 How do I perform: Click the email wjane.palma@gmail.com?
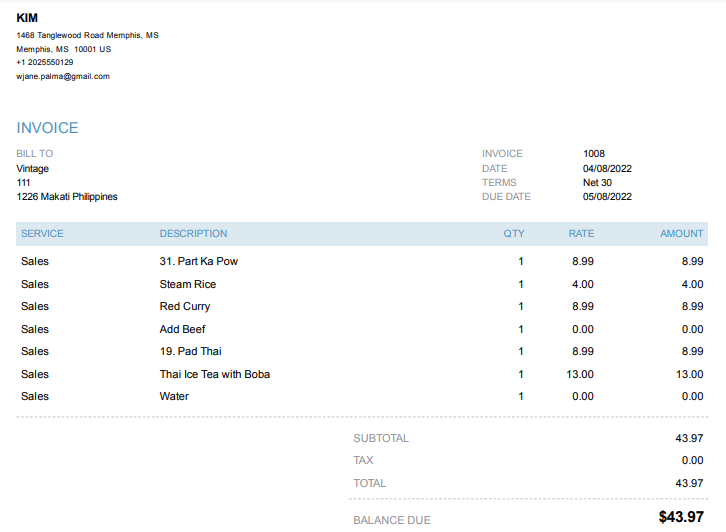pos(63,76)
